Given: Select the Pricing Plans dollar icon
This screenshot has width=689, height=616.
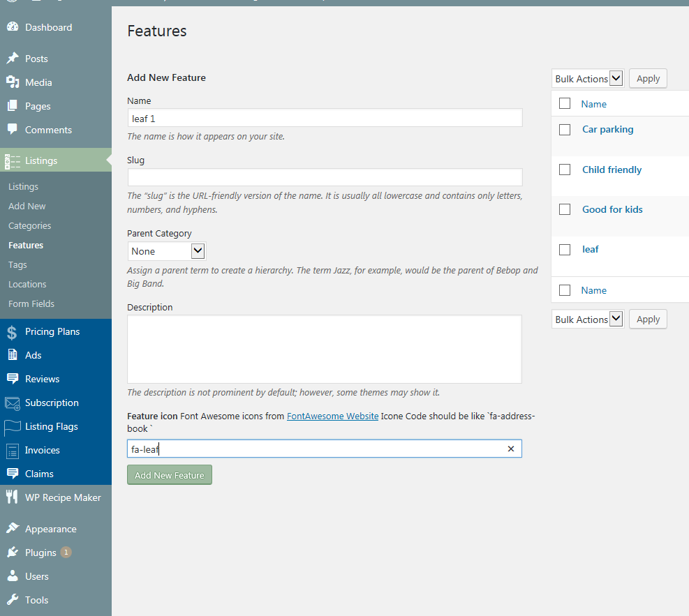Looking at the screenshot, I should [x=13, y=331].
